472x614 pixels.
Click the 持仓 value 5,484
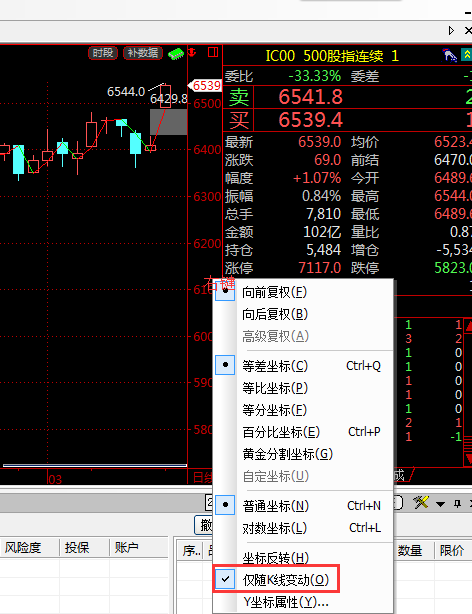pos(323,250)
